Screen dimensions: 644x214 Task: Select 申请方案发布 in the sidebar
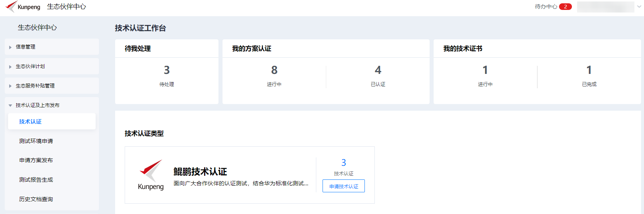pyautogui.click(x=36, y=160)
